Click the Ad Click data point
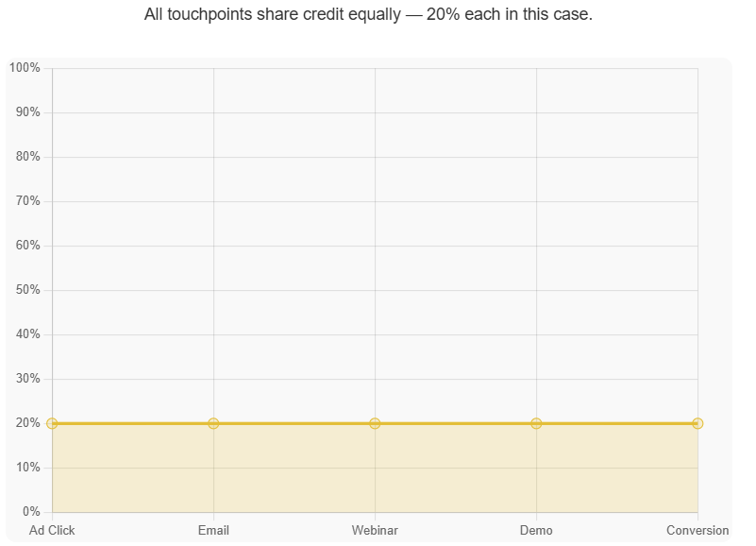This screenshot has height=546, width=756. coord(52,423)
